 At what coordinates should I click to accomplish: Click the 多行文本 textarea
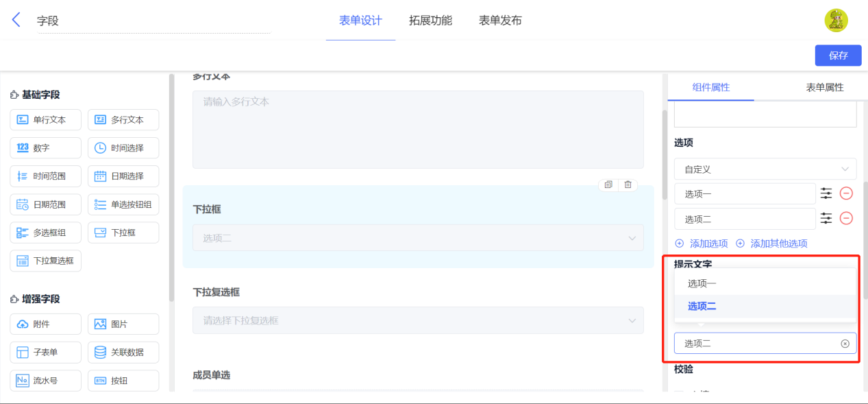418,129
